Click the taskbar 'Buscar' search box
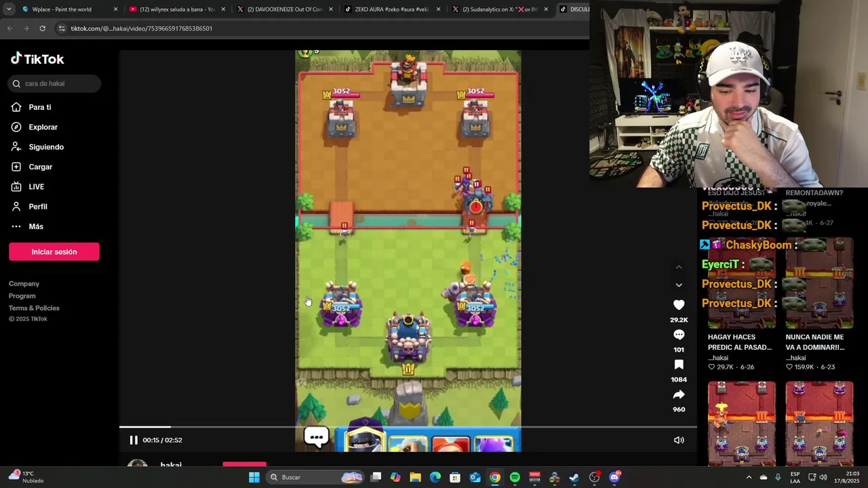 315,477
